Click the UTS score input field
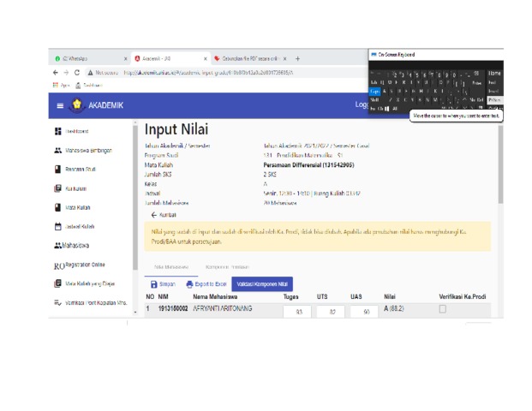 coord(330,313)
